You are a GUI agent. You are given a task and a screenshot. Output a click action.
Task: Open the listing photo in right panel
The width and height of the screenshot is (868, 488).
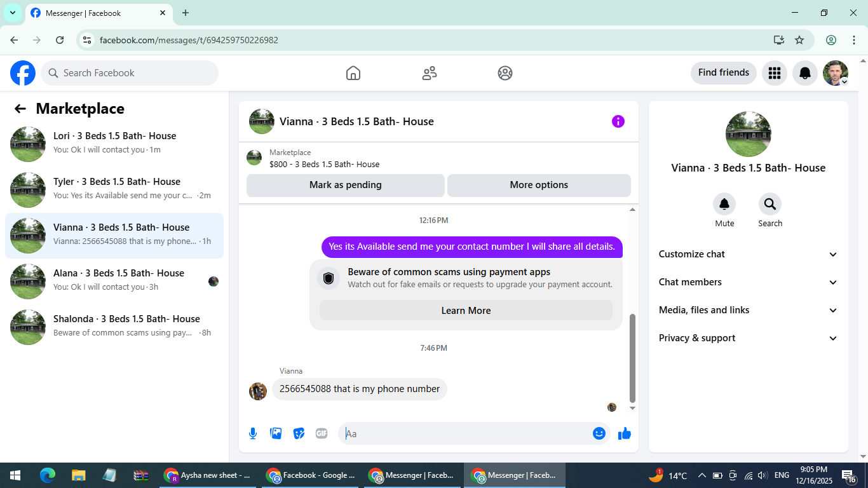coord(749,134)
